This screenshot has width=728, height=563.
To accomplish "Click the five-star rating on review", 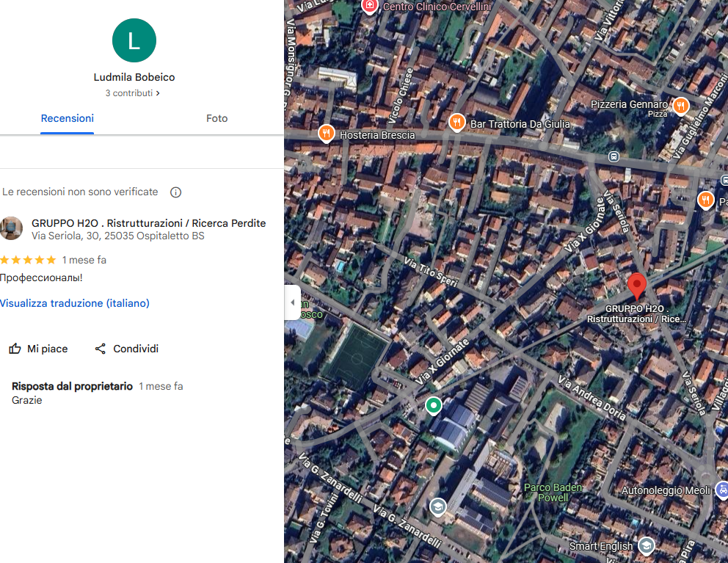I will pyautogui.click(x=28, y=260).
